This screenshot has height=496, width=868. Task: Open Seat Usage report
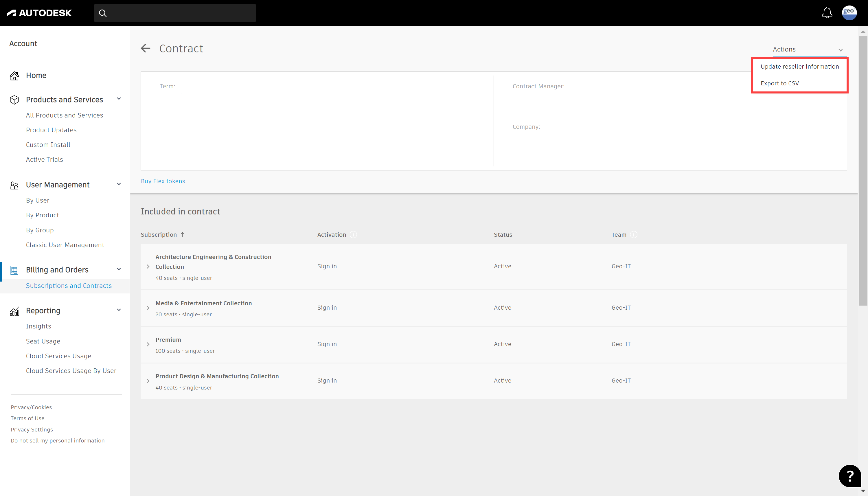43,341
